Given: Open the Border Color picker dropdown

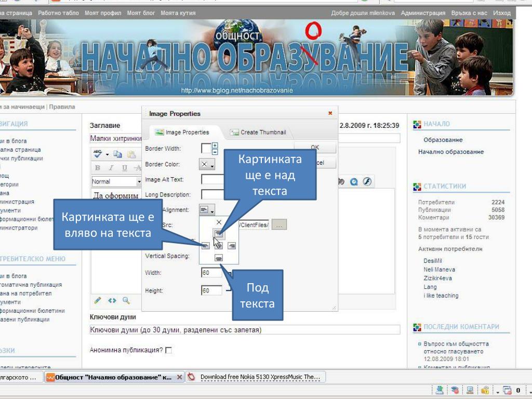Looking at the screenshot, I should click(207, 165).
